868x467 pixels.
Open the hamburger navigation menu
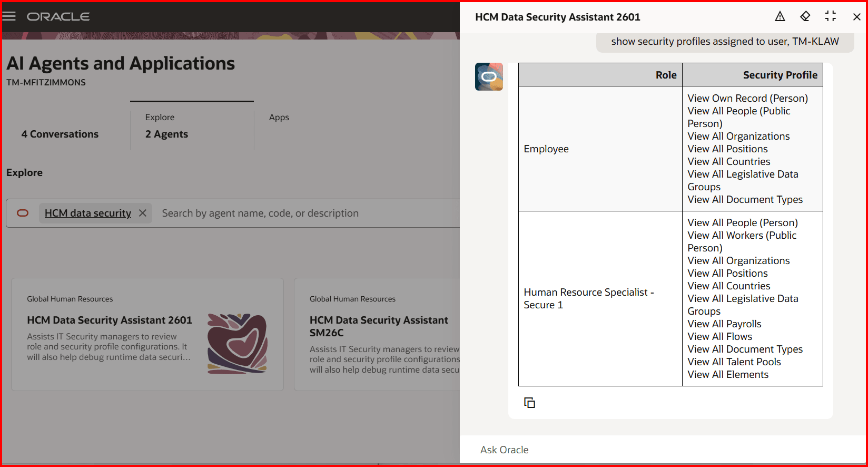coord(9,16)
